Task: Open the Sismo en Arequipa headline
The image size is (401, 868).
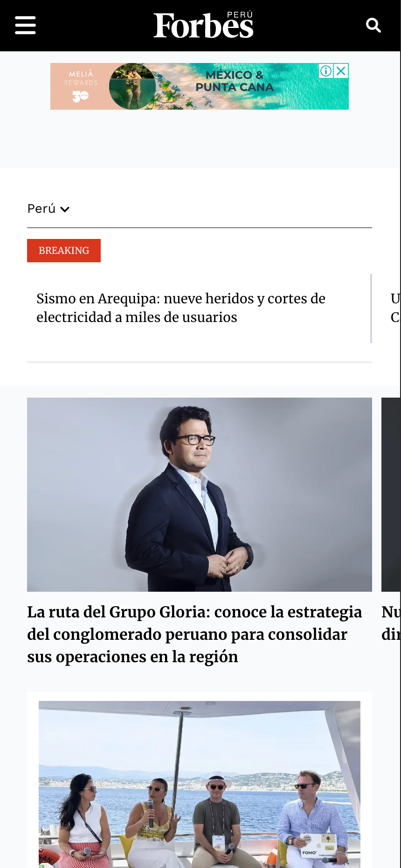Action: point(181,308)
